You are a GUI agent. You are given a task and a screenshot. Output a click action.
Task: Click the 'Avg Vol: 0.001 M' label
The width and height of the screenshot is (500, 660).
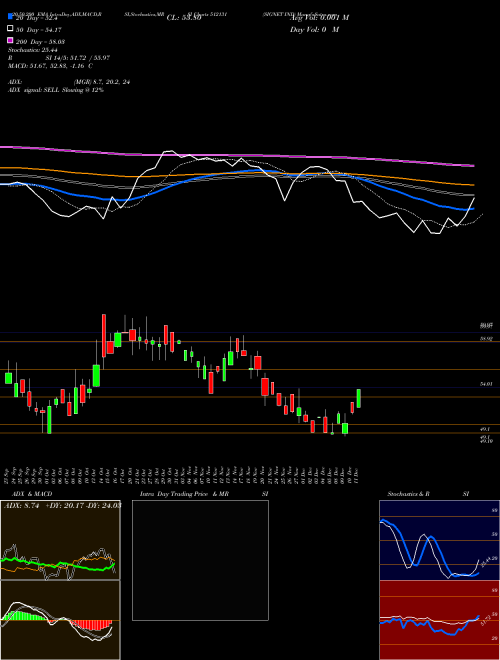319,18
